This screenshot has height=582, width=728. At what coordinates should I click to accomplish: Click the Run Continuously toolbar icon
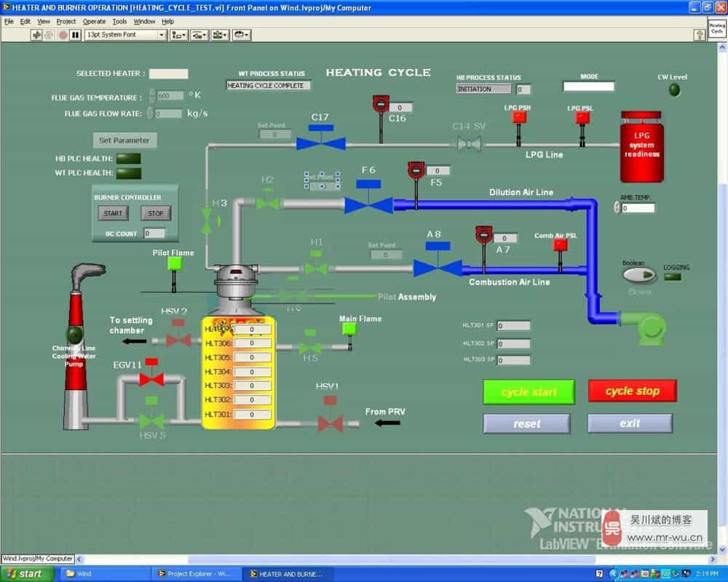pos(48,35)
